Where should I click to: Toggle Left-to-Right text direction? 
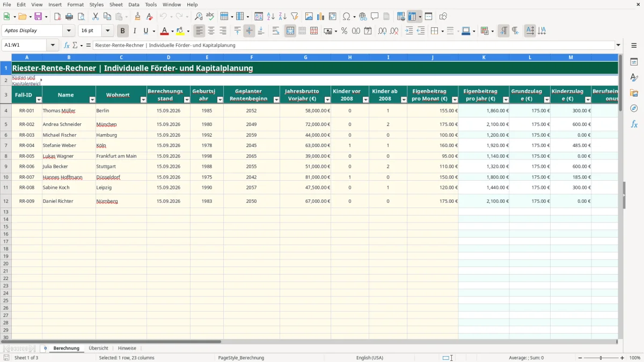tap(503, 31)
